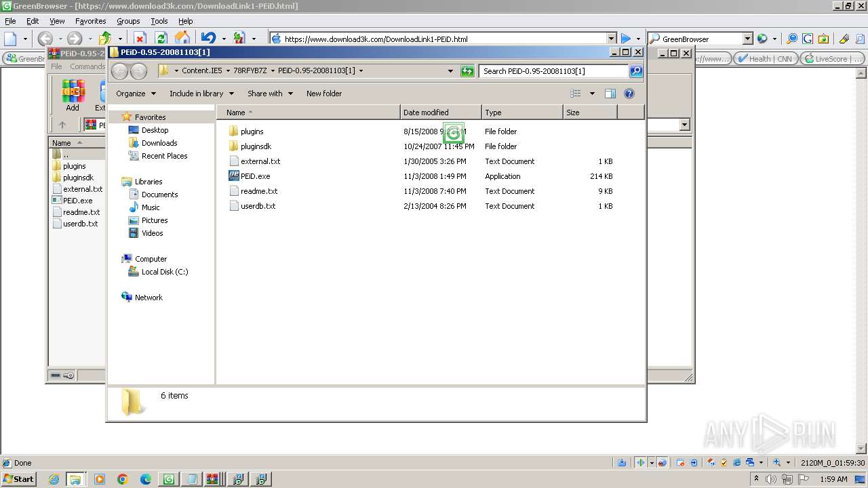Switch to the Health | CNN tab
Screen dimensions: 868x488
click(x=766, y=59)
